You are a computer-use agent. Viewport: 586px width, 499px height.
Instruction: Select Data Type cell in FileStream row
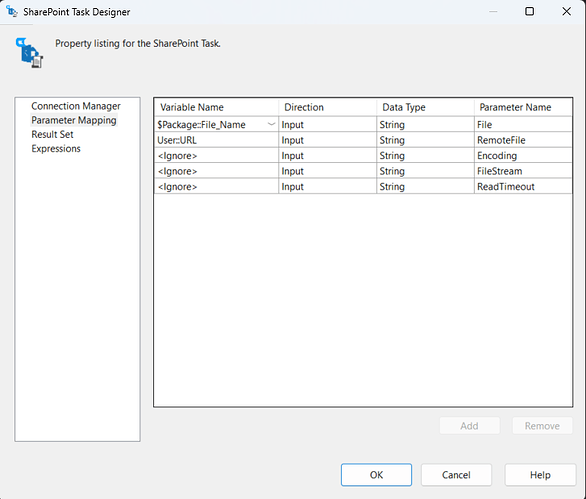[x=425, y=171]
